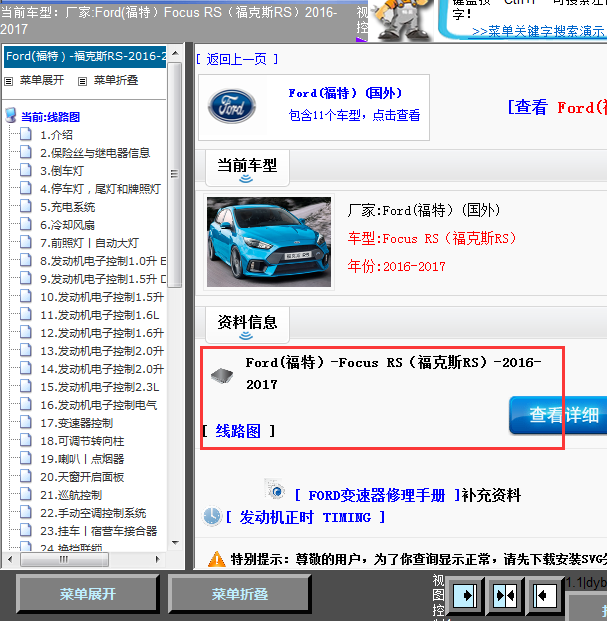Click the page icon beside 3.倒车灯
This screenshot has height=621, width=607.
26,170
